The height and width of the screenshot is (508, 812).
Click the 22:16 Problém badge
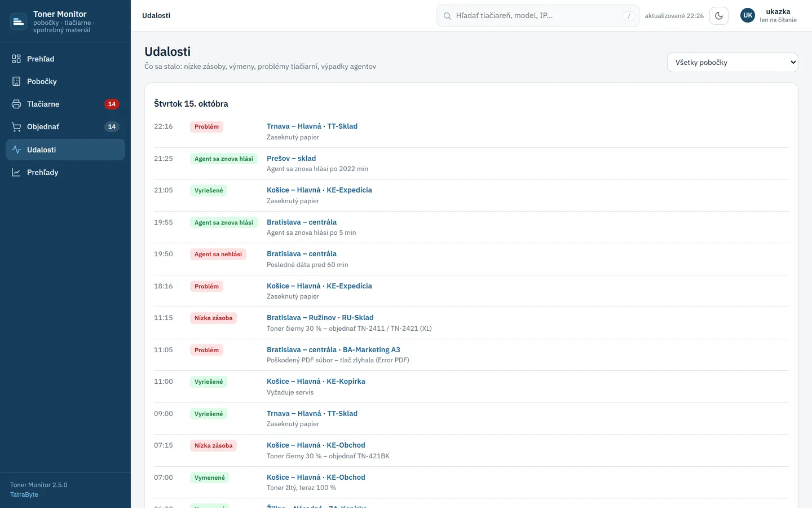[x=206, y=127]
